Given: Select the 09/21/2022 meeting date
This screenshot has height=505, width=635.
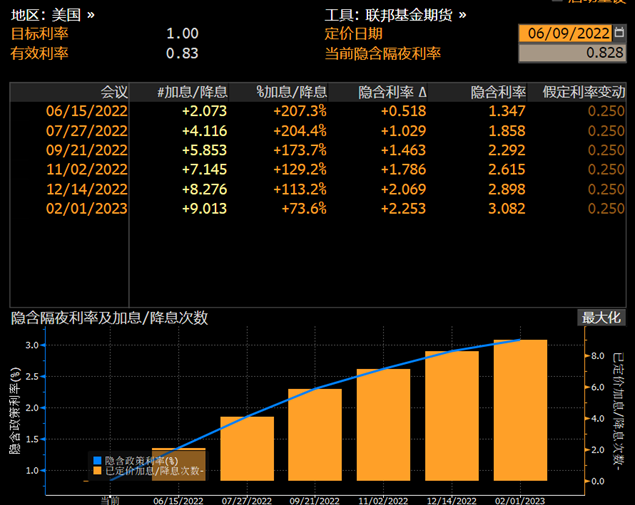Looking at the screenshot, I should coord(87,150).
